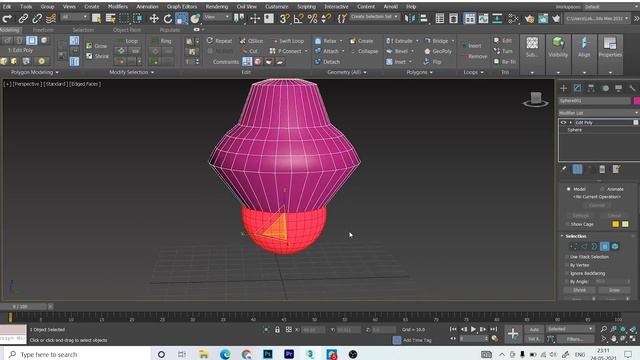640x360 pixels.
Task: Switch to the Object Paint ribbon tab
Action: point(127,30)
